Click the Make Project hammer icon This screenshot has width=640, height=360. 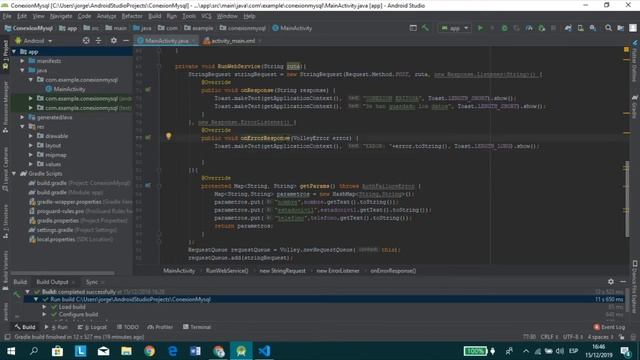tap(425, 28)
